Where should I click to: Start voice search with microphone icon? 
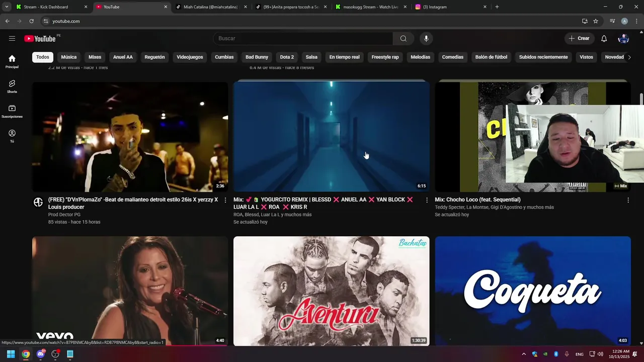tap(426, 39)
